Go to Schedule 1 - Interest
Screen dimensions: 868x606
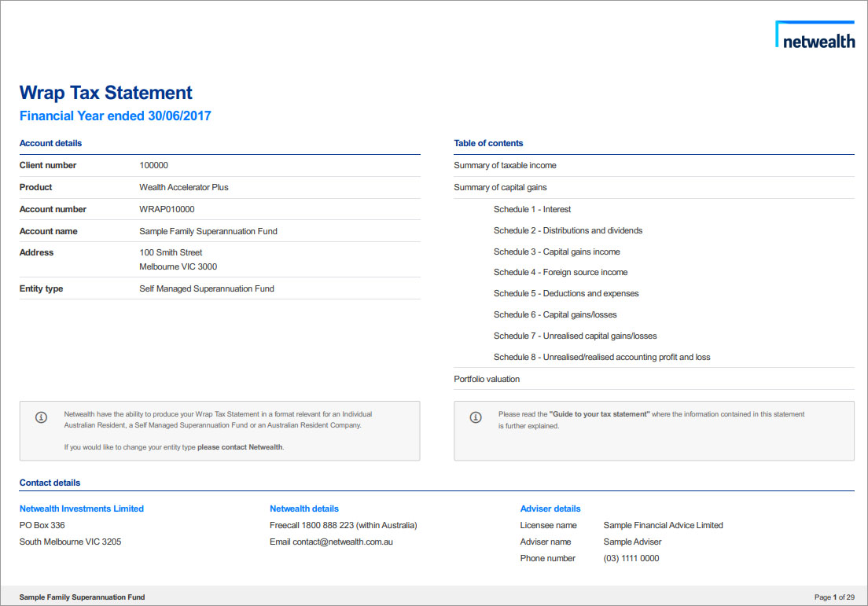tap(532, 210)
